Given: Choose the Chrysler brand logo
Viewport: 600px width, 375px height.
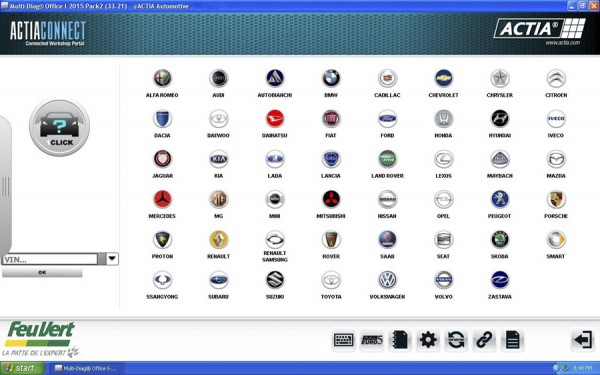Looking at the screenshot, I should (x=500, y=78).
